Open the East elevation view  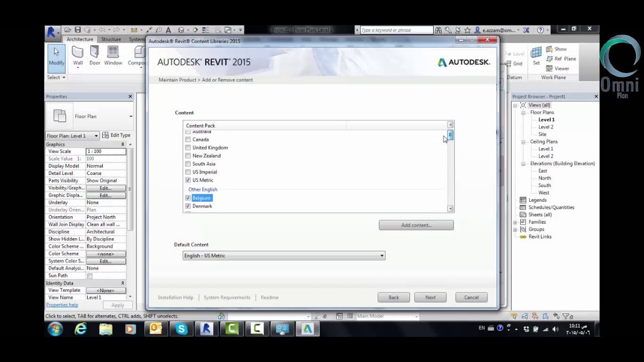coord(543,171)
